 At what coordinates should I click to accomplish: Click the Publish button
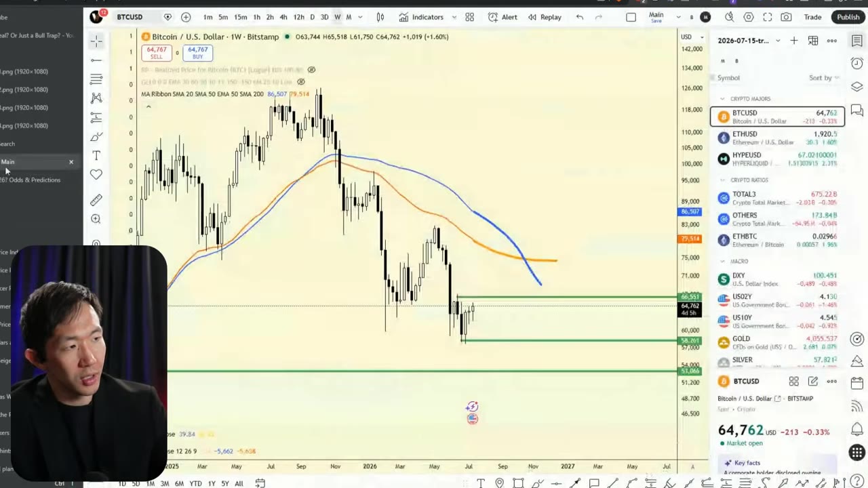848,17
